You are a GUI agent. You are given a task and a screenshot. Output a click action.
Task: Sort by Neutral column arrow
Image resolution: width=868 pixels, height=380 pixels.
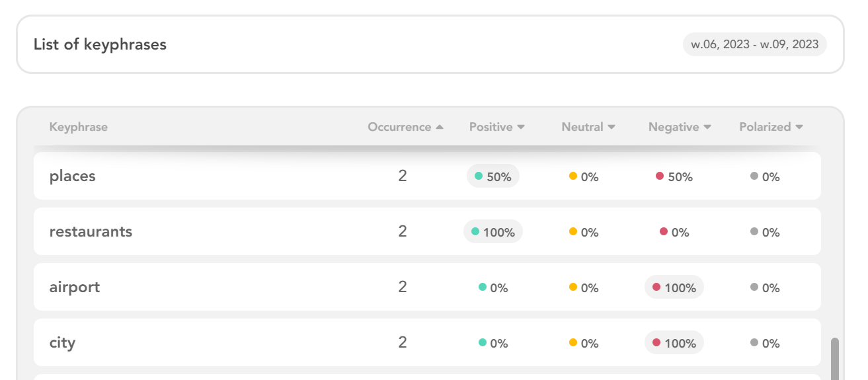[x=612, y=127]
